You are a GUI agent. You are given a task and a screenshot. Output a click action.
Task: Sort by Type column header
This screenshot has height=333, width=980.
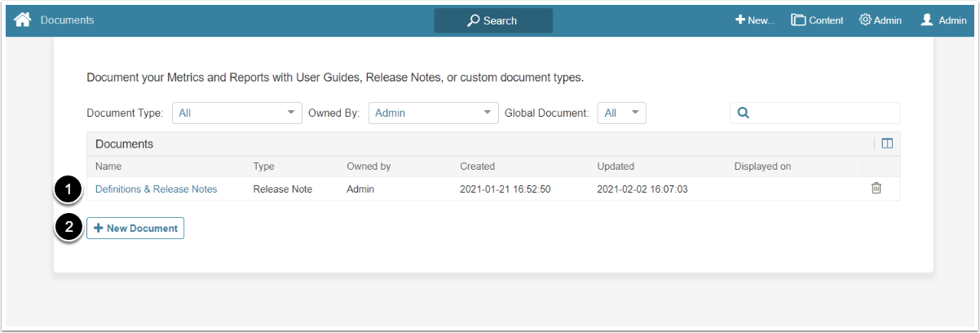(263, 166)
